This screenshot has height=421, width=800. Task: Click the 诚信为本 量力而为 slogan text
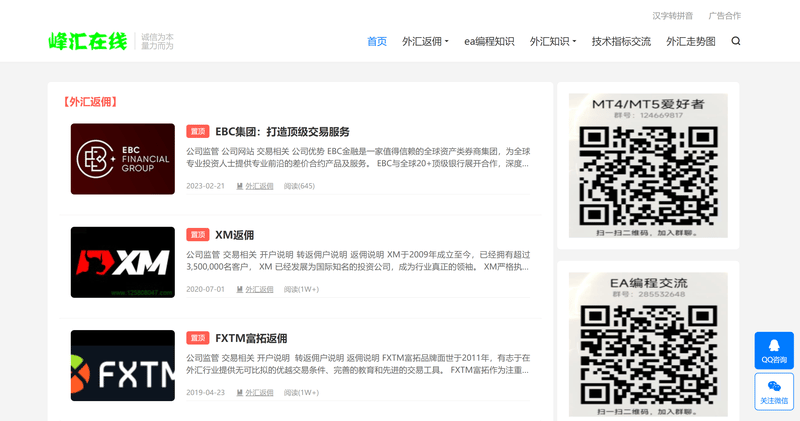tap(157, 41)
